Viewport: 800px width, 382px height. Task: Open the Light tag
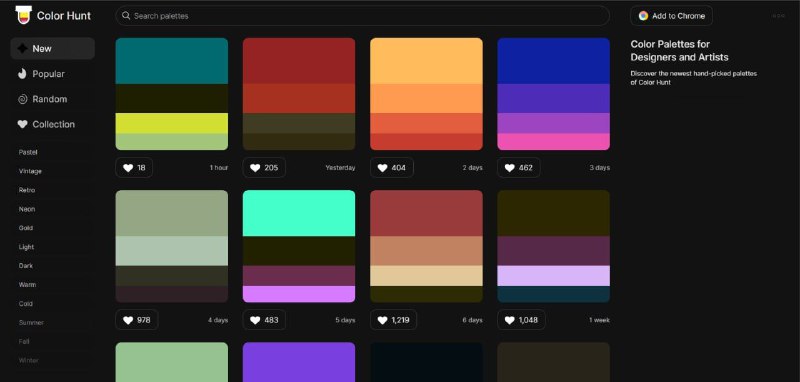[27, 247]
